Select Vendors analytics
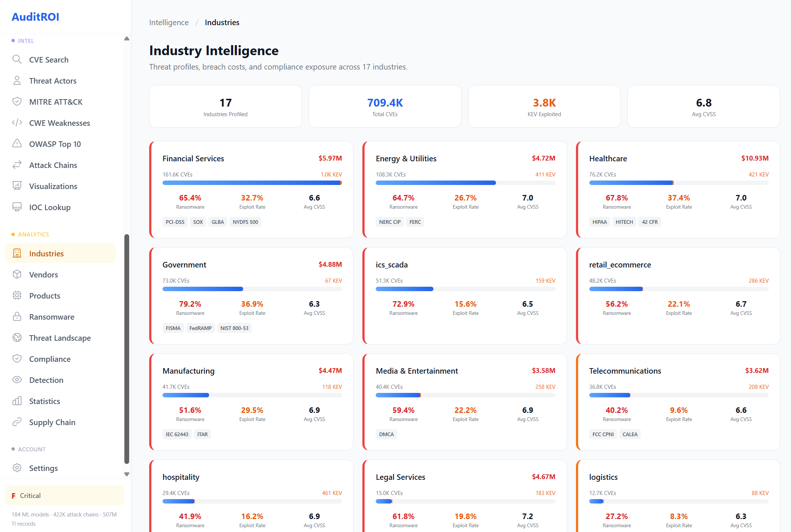This screenshot has height=532, width=791. 44,275
